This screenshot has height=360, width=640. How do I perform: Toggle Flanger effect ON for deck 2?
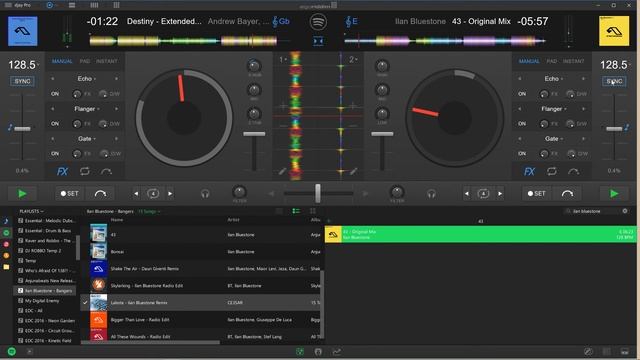click(522, 124)
